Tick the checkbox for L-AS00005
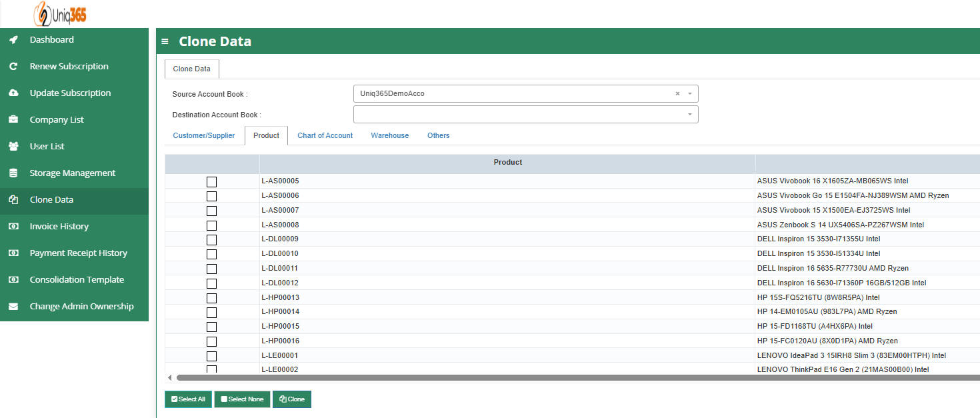Image resolution: width=980 pixels, height=418 pixels. (x=211, y=181)
